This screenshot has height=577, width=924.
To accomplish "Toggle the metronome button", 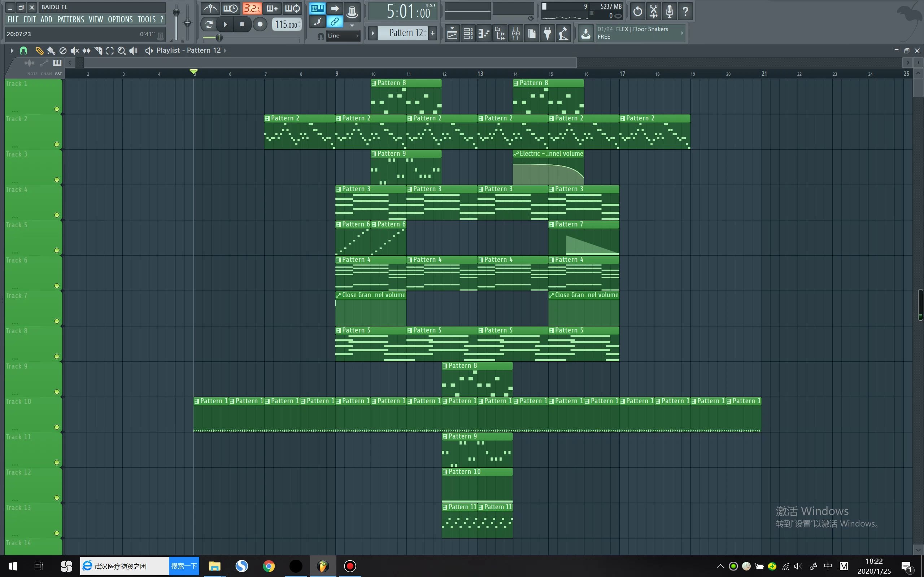I will tap(210, 8).
